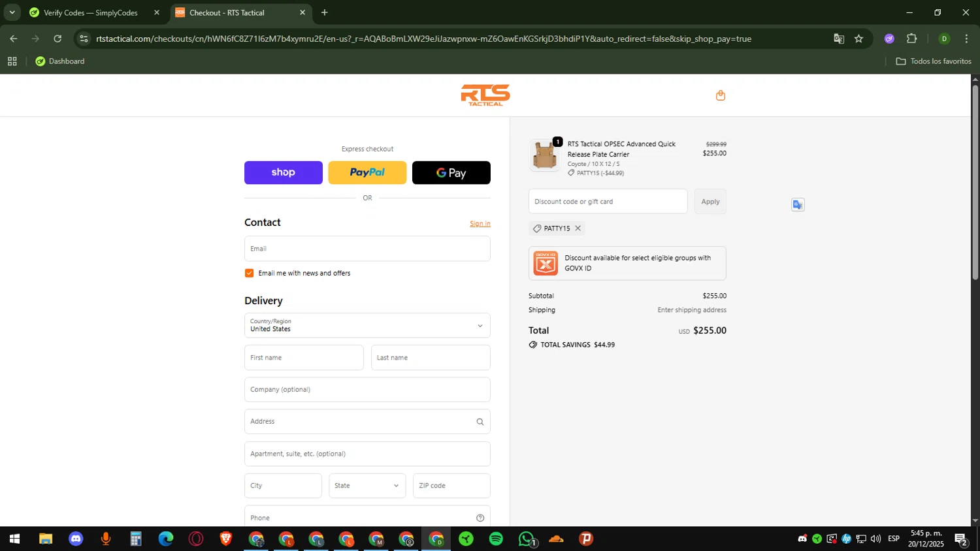Click the plate carrier product thumbnail

point(545,155)
